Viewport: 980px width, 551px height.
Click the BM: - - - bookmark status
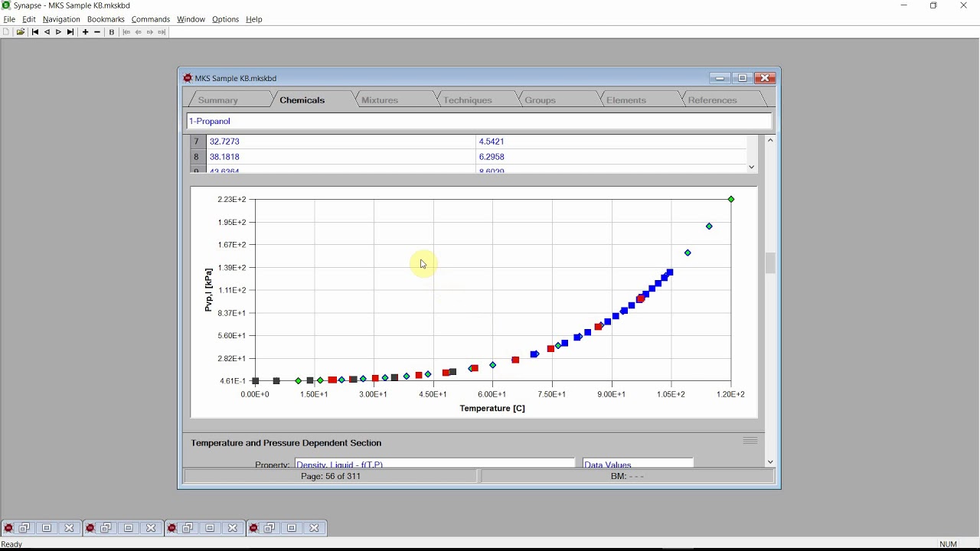[x=627, y=476]
